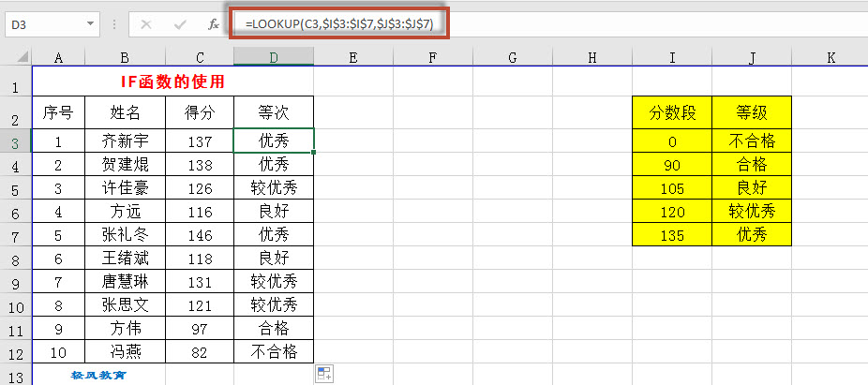Viewport: 868px width, 385px height.
Task: Click the Select All corner triangle
Action: point(22,56)
